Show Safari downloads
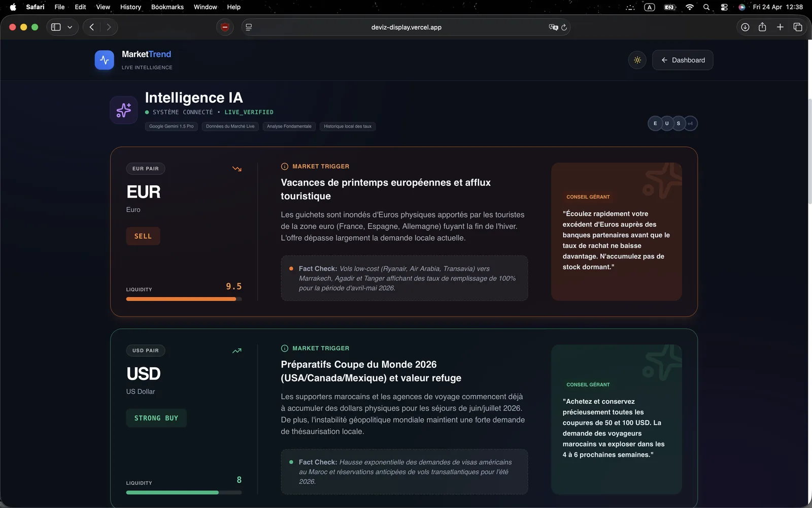This screenshot has width=812, height=508. [745, 27]
